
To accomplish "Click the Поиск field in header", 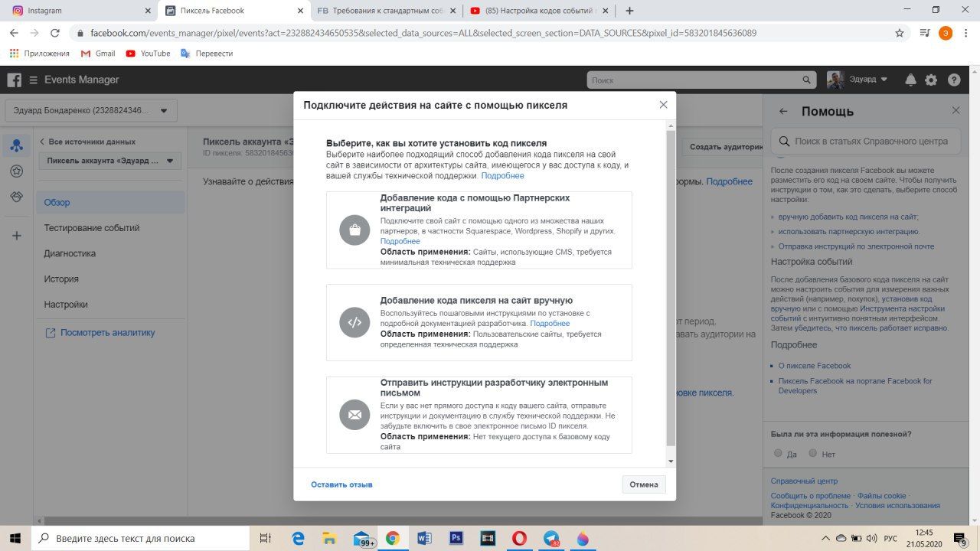I will (702, 80).
